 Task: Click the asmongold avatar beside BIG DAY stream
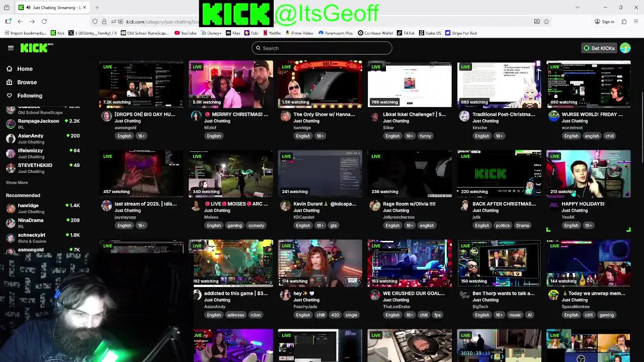pyautogui.click(x=107, y=116)
